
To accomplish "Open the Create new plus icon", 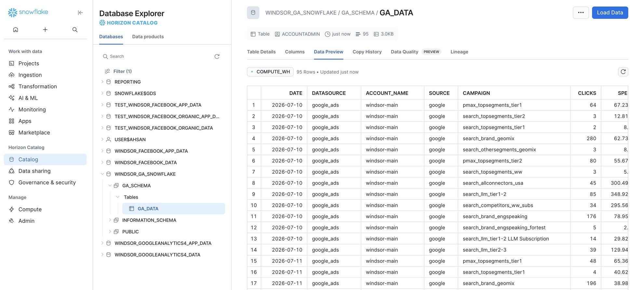I will (x=45, y=30).
